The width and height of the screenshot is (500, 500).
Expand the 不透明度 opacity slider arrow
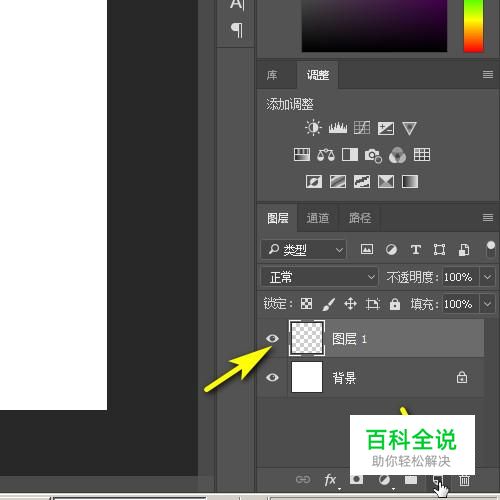tap(487, 277)
